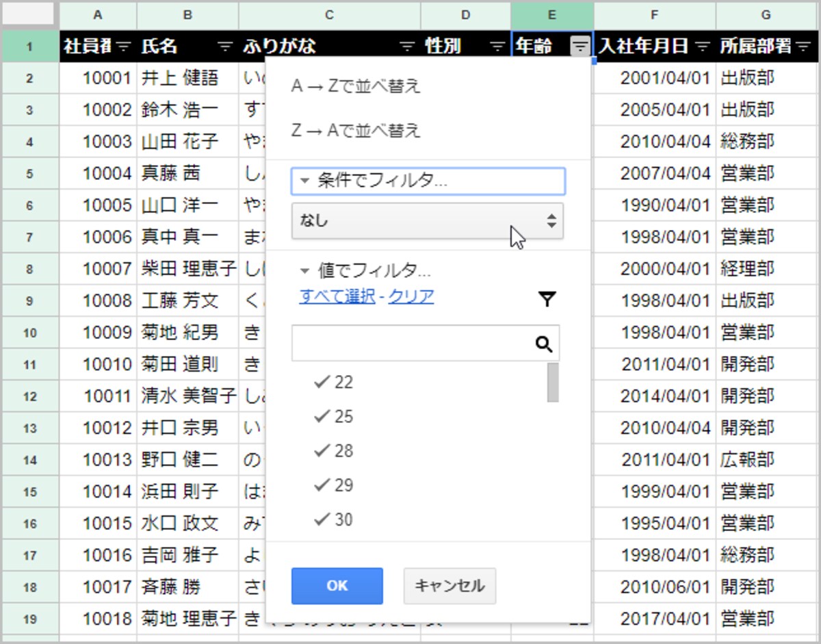Image resolution: width=821 pixels, height=644 pixels.
Task: Click cell with 真藤 茜
Action: [187, 173]
